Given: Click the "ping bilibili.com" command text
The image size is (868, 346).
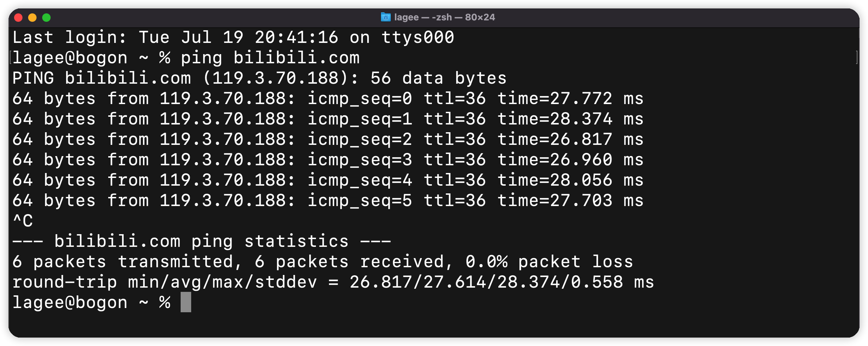Looking at the screenshot, I should coord(270,58).
